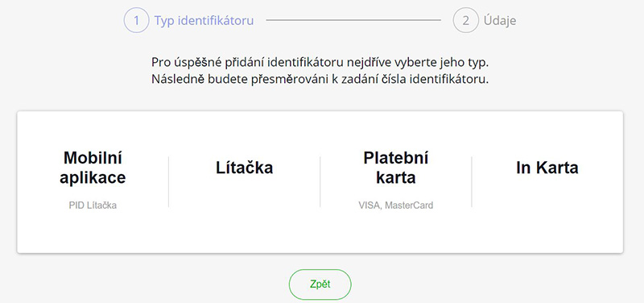The height and width of the screenshot is (303, 644).
Task: Click the step 2 circle indicator
Action: click(x=466, y=21)
